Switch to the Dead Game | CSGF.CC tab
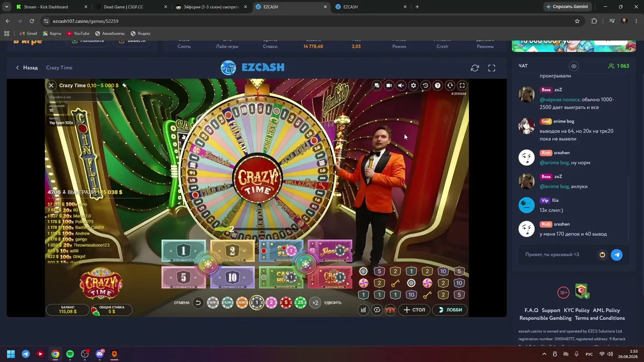This screenshot has width=644, height=362. click(x=130, y=7)
